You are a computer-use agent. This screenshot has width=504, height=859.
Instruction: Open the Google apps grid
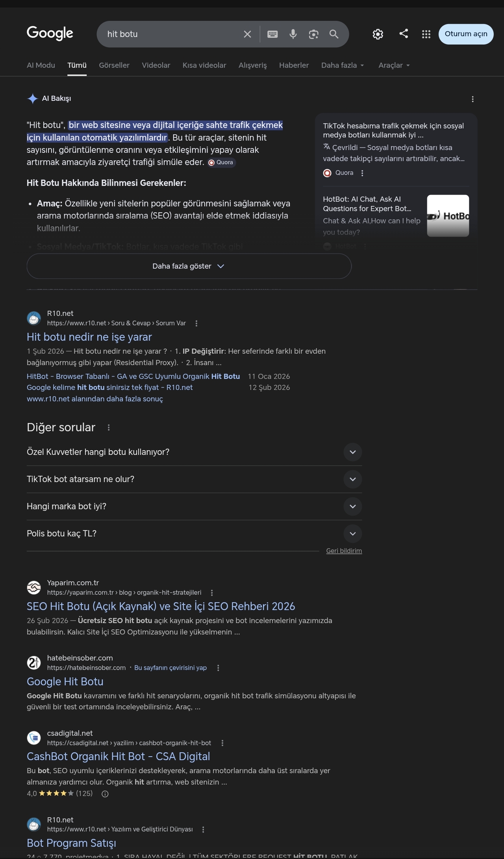point(426,34)
